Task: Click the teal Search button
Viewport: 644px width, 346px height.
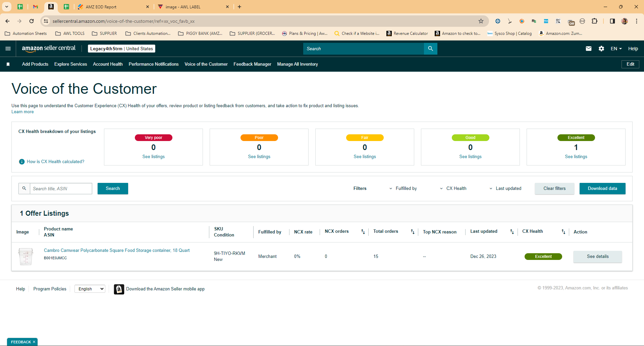Action: pos(113,189)
